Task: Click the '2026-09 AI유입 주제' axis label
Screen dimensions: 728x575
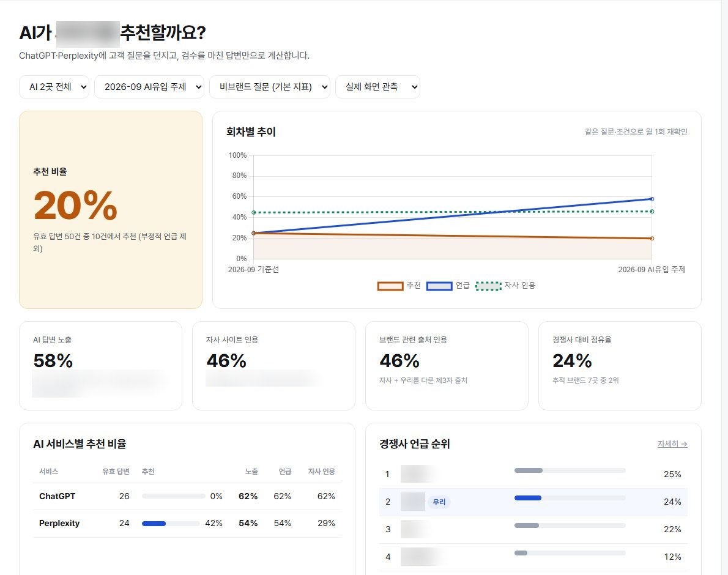Action: (652, 270)
